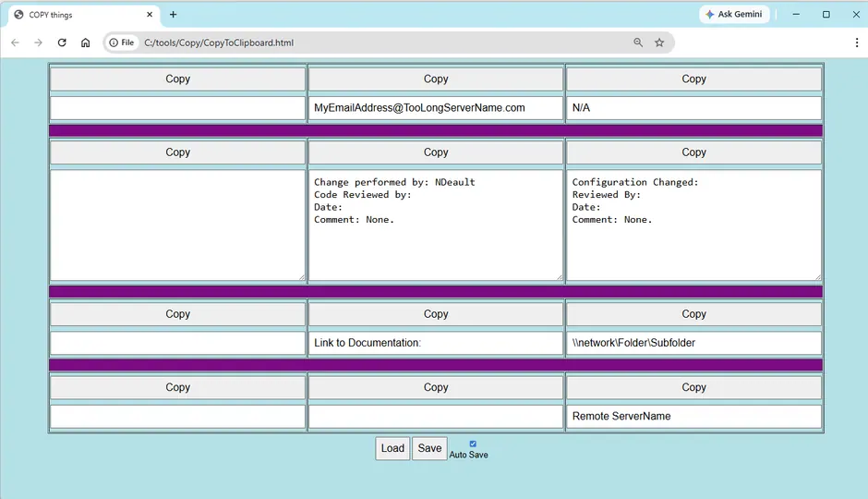The height and width of the screenshot is (499, 868).
Task: Click Copy above the empty left textarea
Action: [x=177, y=152]
